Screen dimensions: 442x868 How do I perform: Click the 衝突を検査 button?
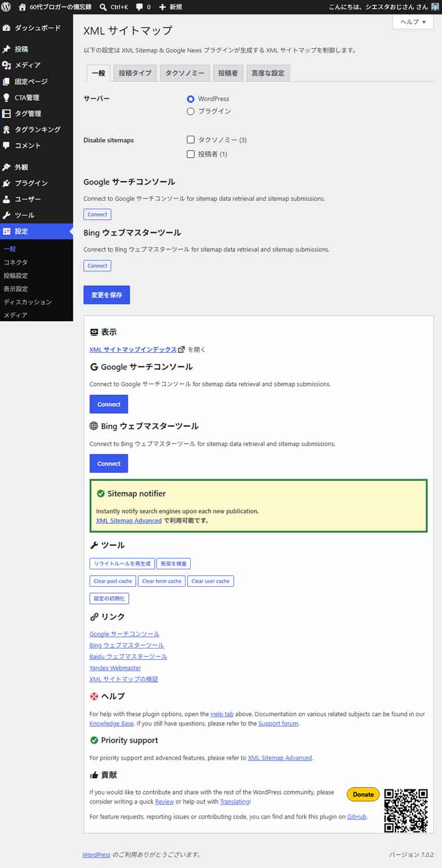(173, 564)
